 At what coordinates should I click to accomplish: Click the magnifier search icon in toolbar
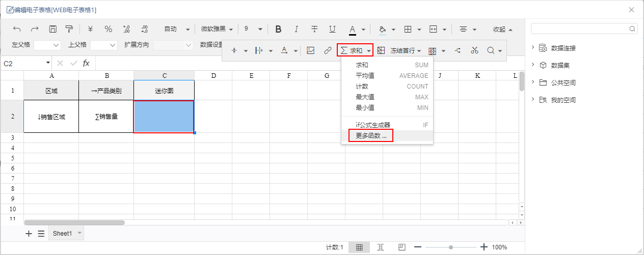(491, 50)
